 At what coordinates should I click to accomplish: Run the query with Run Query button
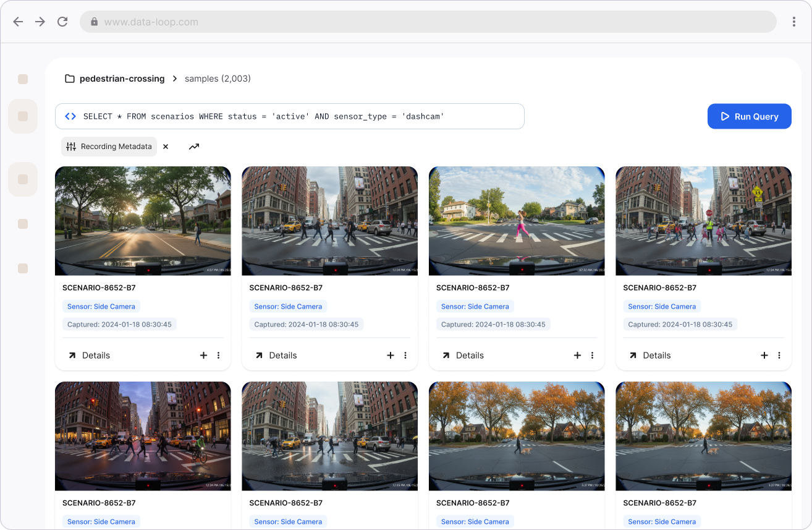[x=749, y=116]
